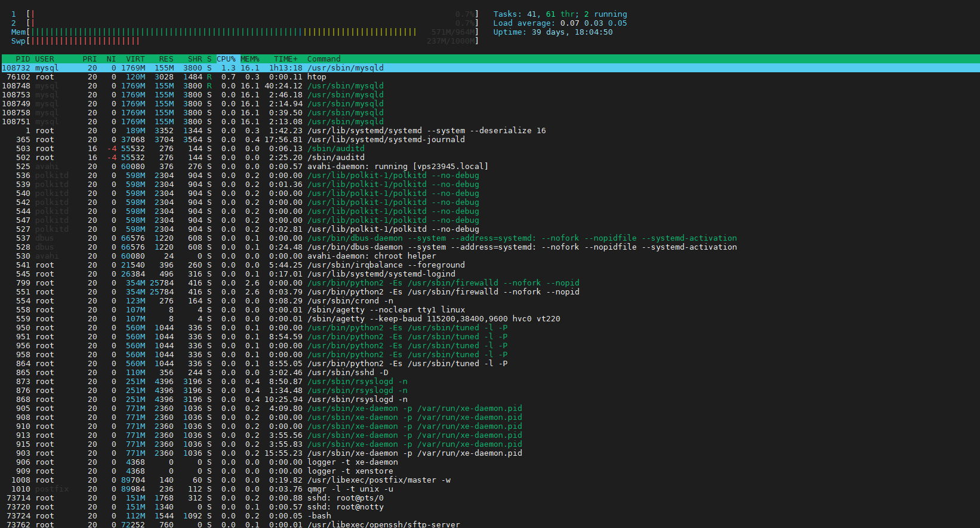
Task: Select firewalld row PID 551
Action: pos(490,292)
